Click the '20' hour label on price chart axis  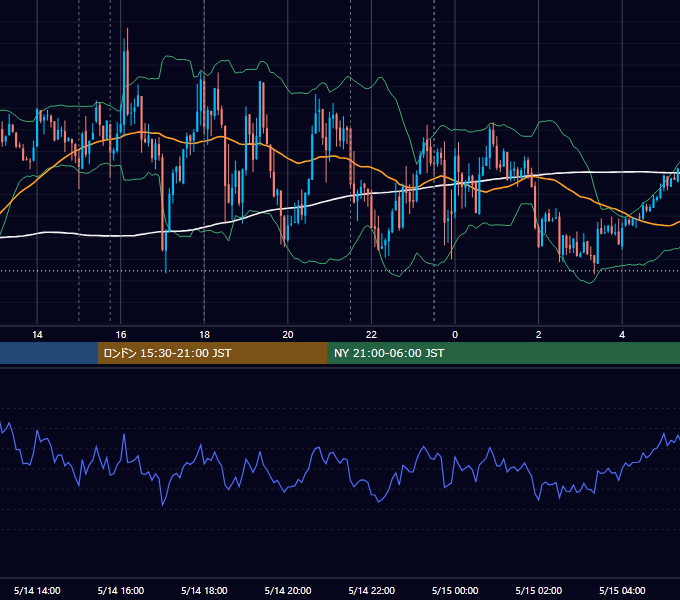point(288,335)
